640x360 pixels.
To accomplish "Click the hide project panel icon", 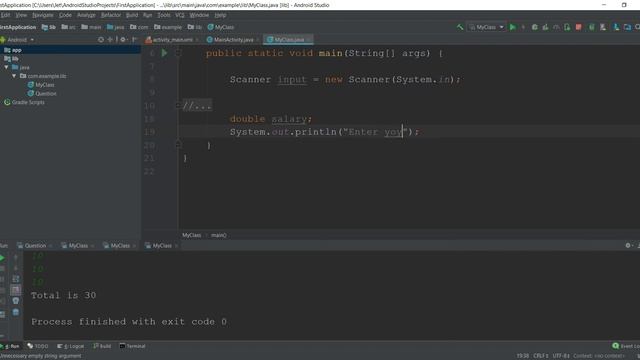I will (x=134, y=40).
